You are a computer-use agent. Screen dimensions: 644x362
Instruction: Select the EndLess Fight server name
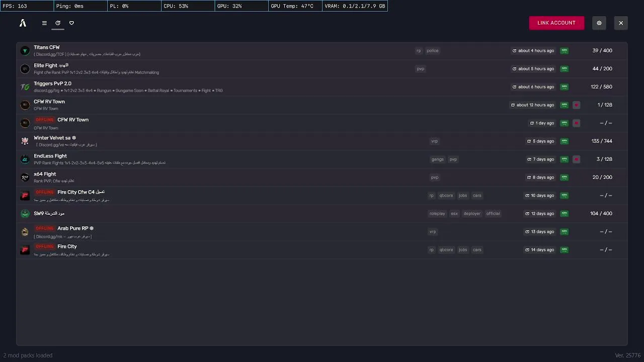50,156
